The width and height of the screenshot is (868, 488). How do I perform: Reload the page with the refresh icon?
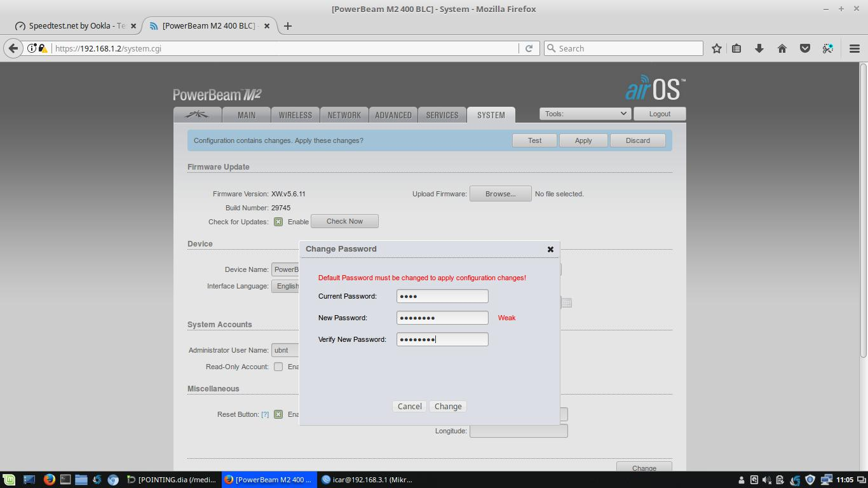point(529,48)
